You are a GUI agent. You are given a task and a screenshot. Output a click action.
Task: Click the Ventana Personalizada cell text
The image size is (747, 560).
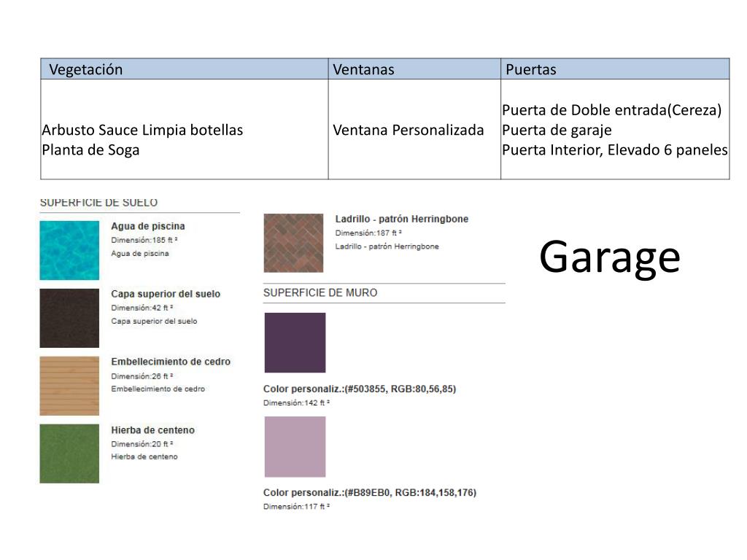[x=409, y=130]
